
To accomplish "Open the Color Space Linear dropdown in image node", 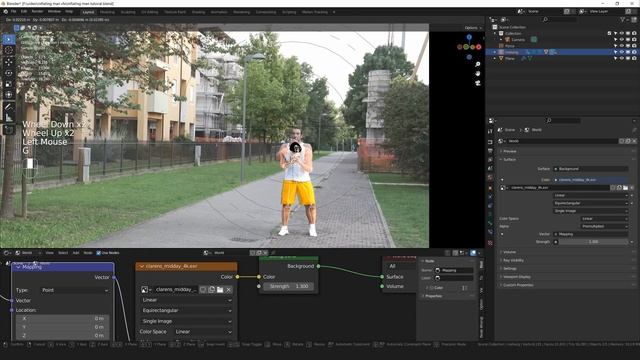I will pyautogui.click(x=203, y=332).
